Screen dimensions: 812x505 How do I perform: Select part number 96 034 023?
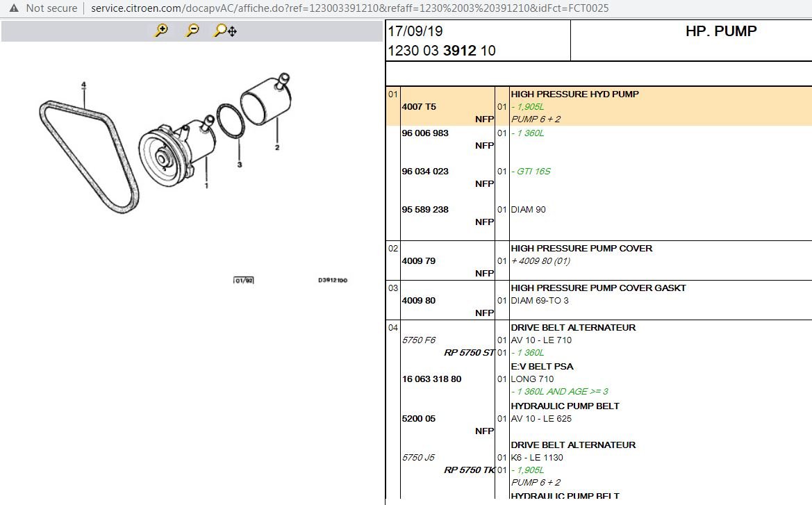425,172
